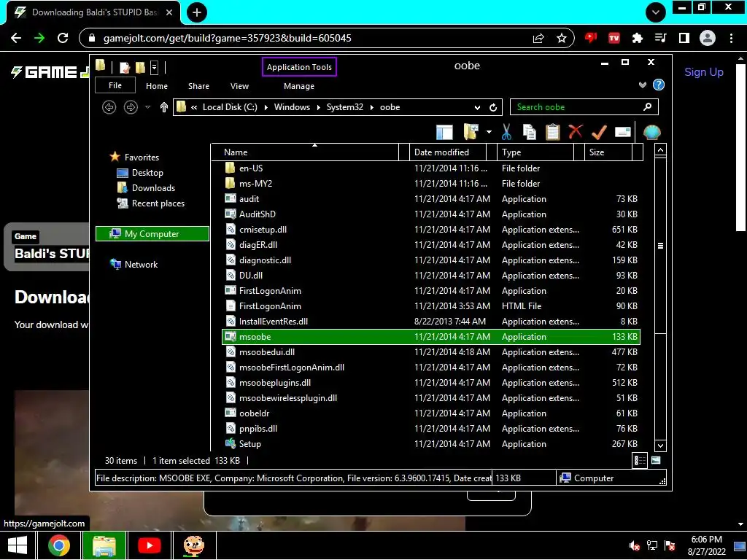Image resolution: width=747 pixels, height=560 pixels.
Task: Click the Windows Start button
Action: 18,545
